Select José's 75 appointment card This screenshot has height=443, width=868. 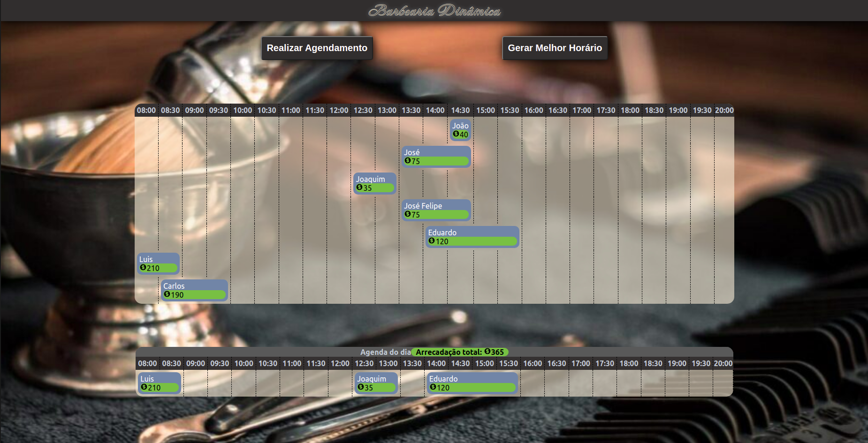(436, 157)
